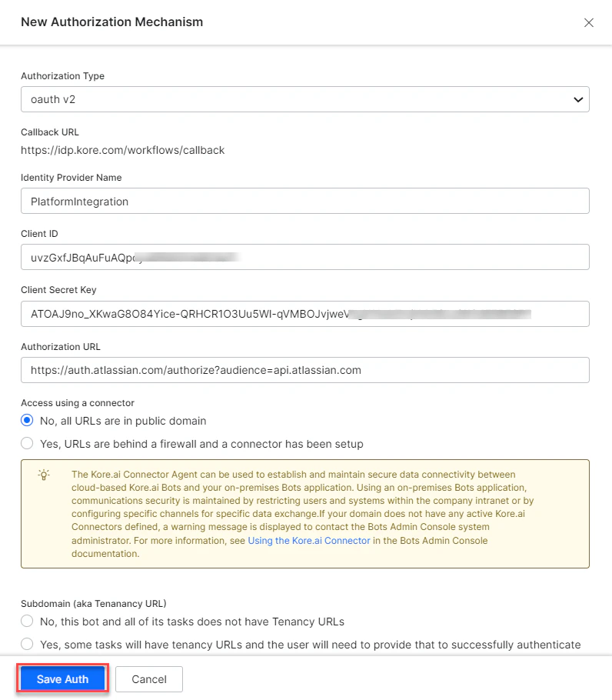Select the yellow connector information panel
The height and width of the screenshot is (700, 612).
click(x=305, y=514)
